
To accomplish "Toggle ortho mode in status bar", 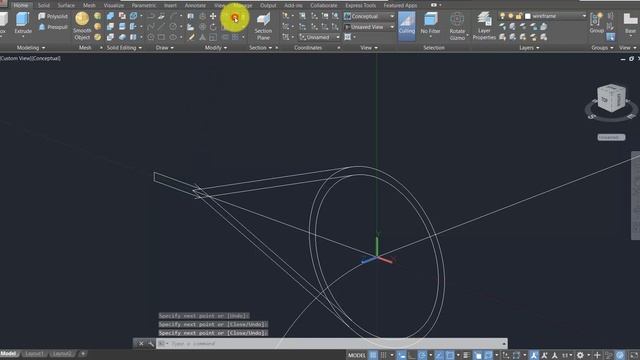I will click(x=412, y=356).
